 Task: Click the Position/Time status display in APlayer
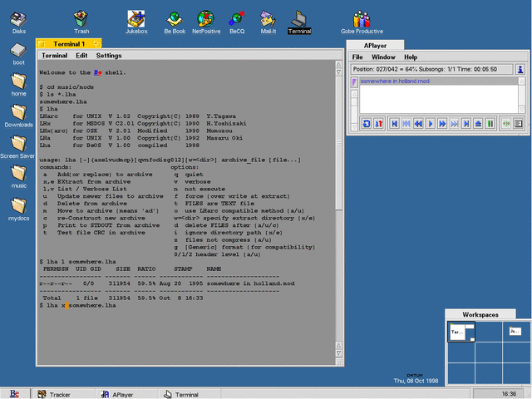point(431,69)
